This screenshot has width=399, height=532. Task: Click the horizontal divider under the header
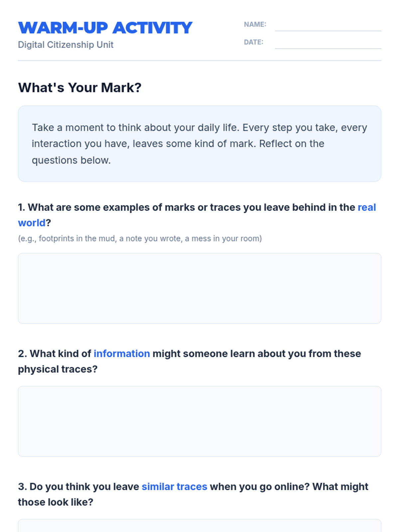coord(199,61)
